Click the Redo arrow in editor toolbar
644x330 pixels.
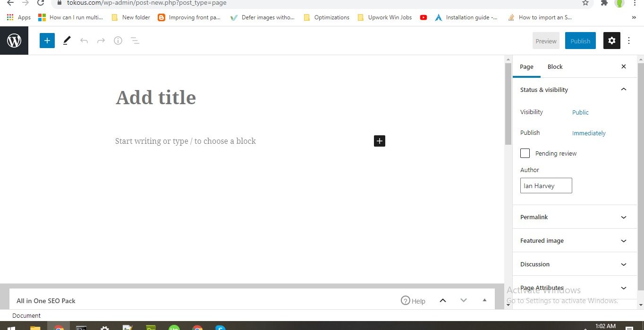tap(101, 41)
